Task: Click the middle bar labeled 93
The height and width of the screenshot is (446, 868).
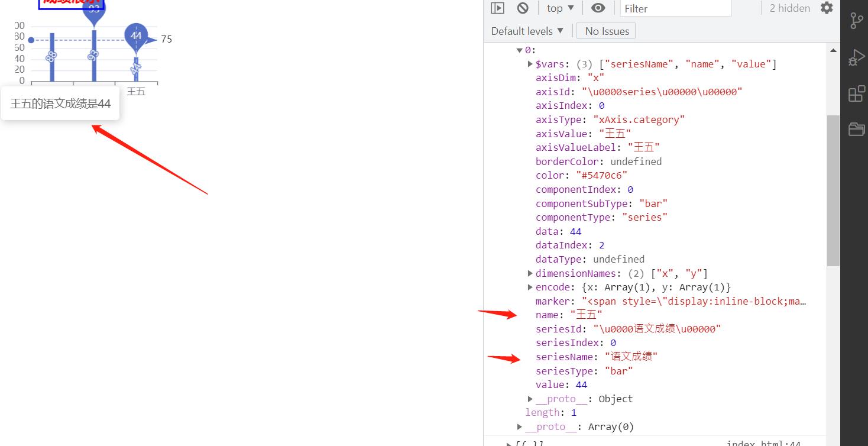Action: (93, 56)
